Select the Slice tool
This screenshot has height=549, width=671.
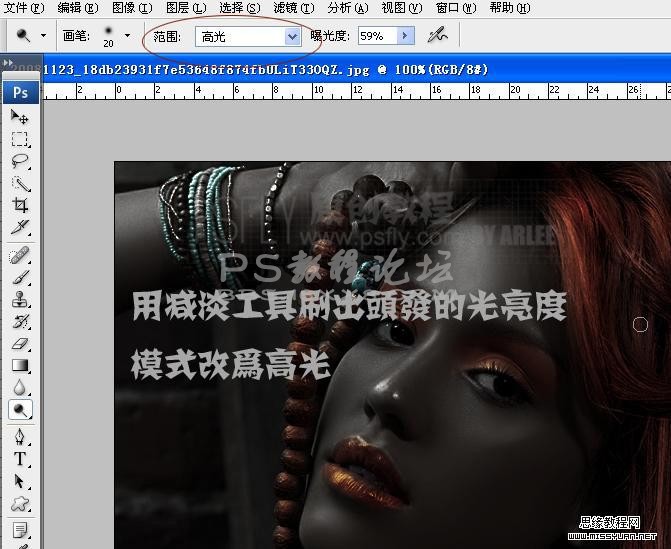[x=20, y=228]
